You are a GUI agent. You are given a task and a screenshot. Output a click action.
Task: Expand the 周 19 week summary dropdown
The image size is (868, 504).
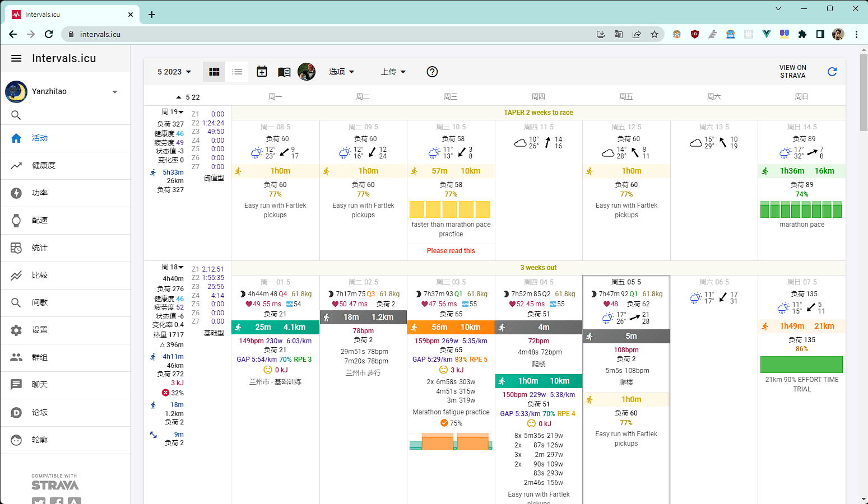coord(173,112)
